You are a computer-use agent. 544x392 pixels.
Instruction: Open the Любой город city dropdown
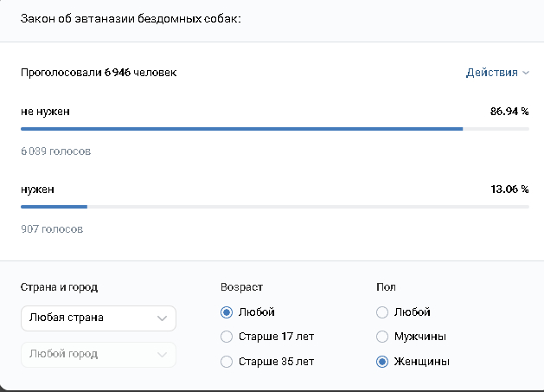98,354
